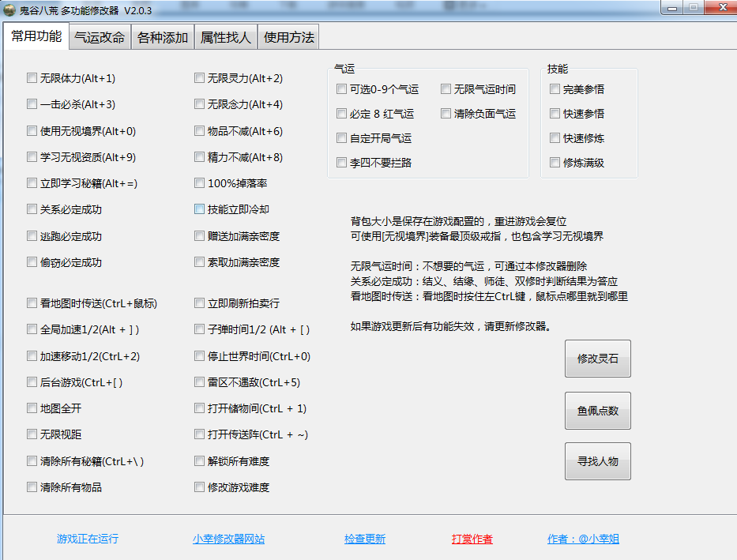Enable 索取加满亲密度
Image resolution: width=737 pixels, height=560 pixels.
click(199, 262)
